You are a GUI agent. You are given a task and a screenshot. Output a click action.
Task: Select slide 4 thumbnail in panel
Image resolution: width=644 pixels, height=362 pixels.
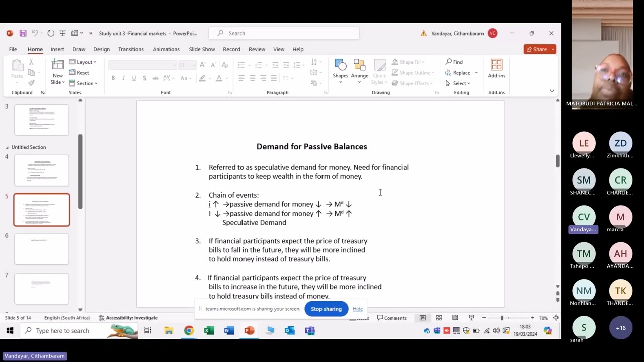click(x=42, y=171)
